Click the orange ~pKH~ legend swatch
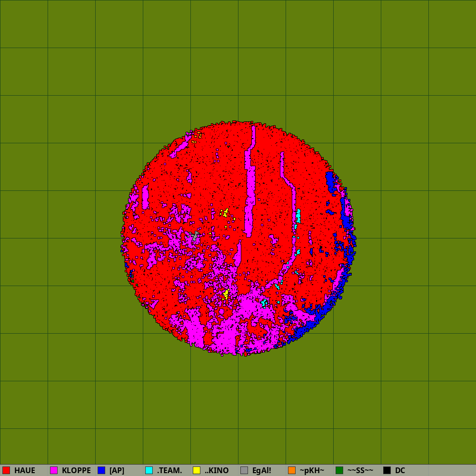 (x=292, y=470)
